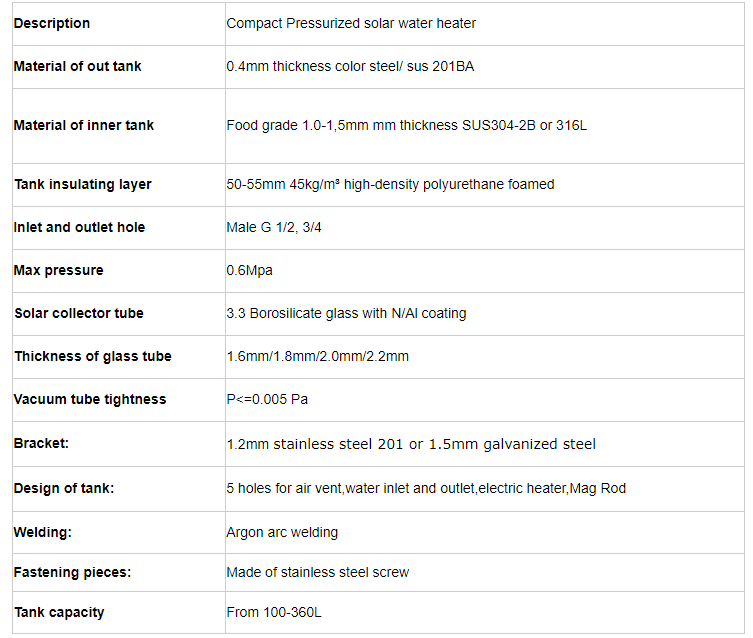This screenshot has height=638, width=753.
Task: Click the P<=0.005 Pa value
Action: coord(267,399)
